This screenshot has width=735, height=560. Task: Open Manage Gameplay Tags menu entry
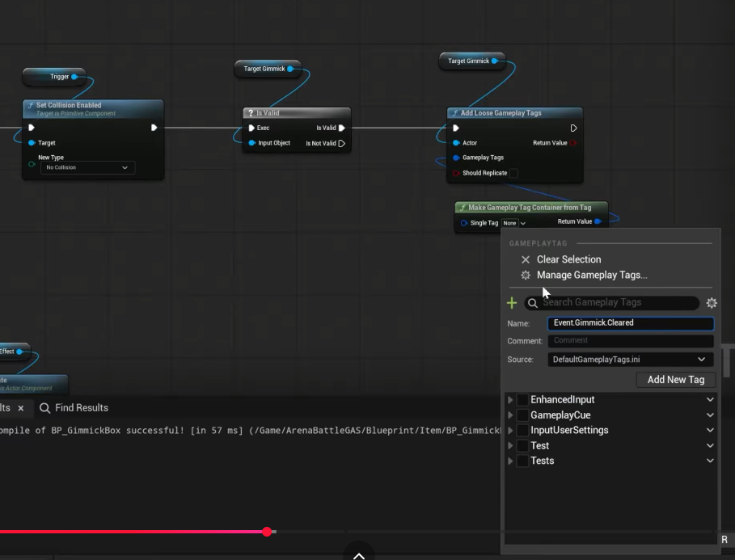(x=591, y=275)
